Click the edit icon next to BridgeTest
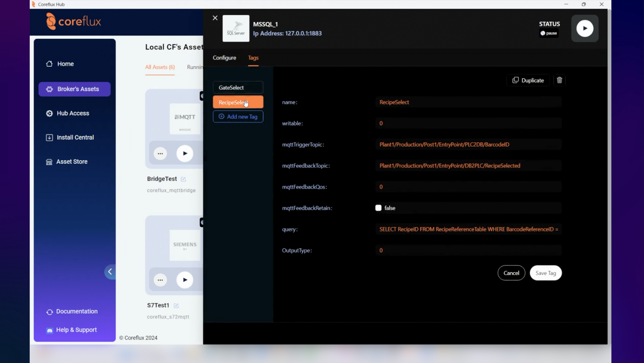 (x=183, y=179)
